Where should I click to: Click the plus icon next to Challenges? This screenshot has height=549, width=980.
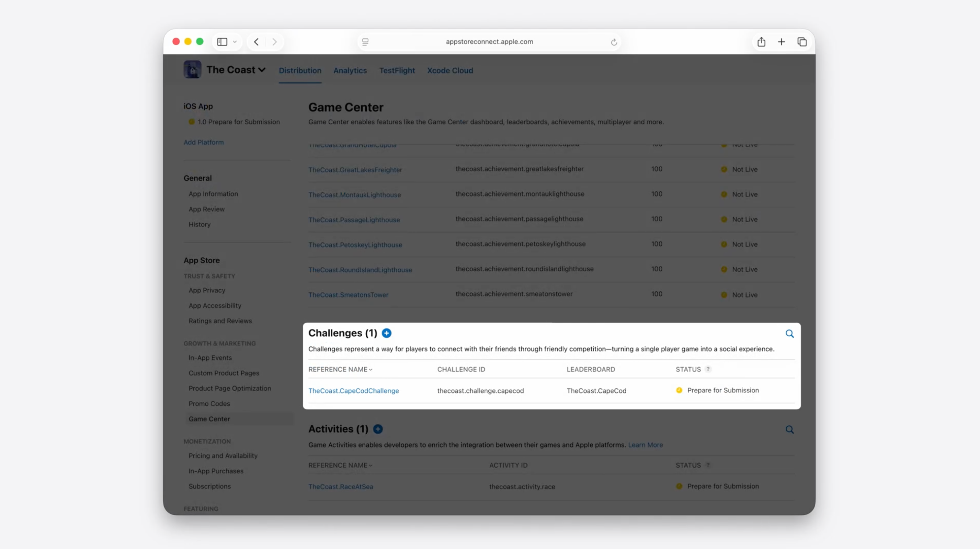(387, 333)
